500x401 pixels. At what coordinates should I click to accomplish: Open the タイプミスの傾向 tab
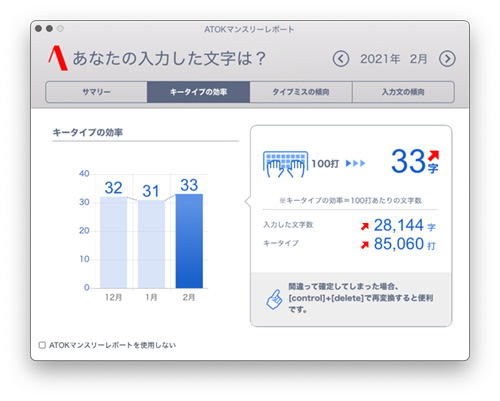coord(301,92)
